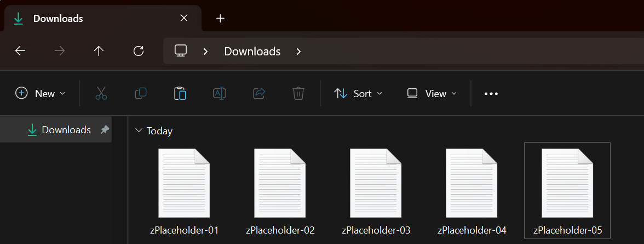Click the forward navigation arrow
Viewport: 644px width, 244px height.
click(x=60, y=51)
